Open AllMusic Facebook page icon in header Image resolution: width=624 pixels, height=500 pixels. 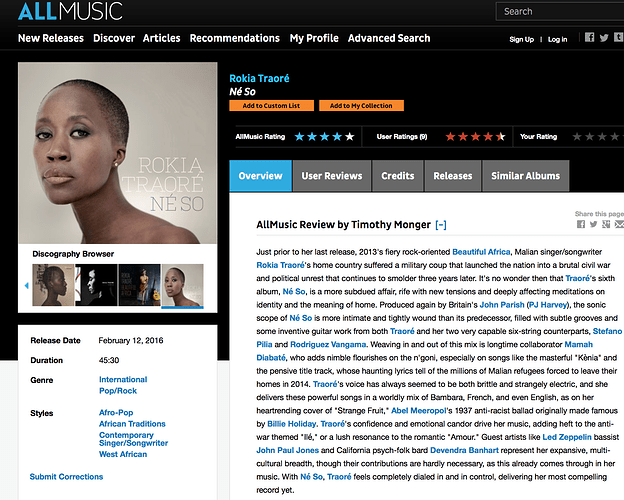(x=589, y=37)
